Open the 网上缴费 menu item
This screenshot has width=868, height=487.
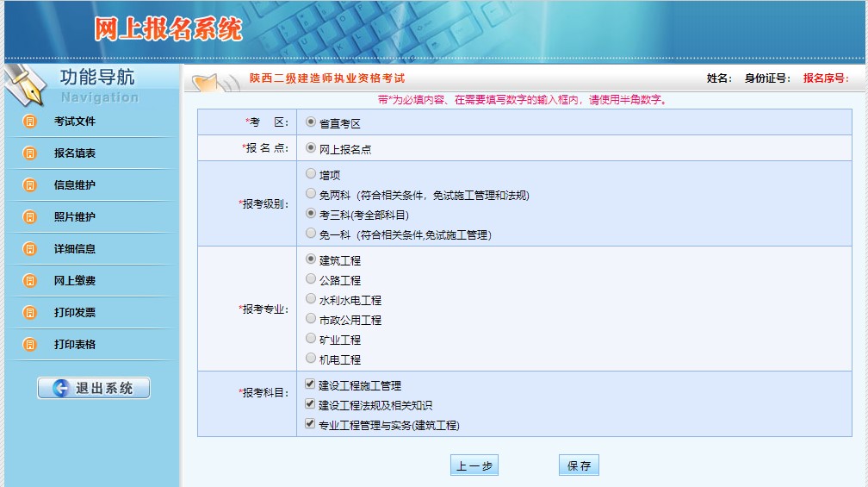[75, 281]
